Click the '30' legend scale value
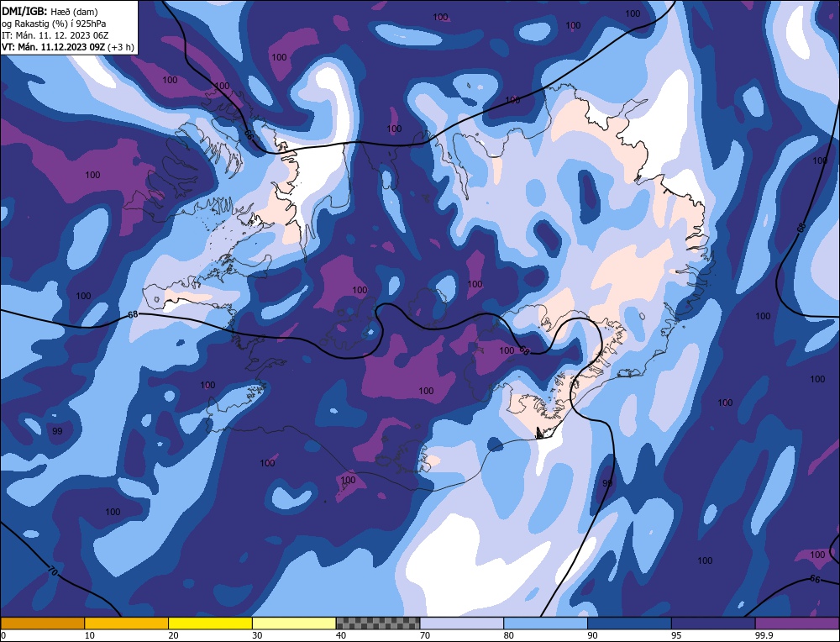The image size is (840, 642). click(x=257, y=635)
